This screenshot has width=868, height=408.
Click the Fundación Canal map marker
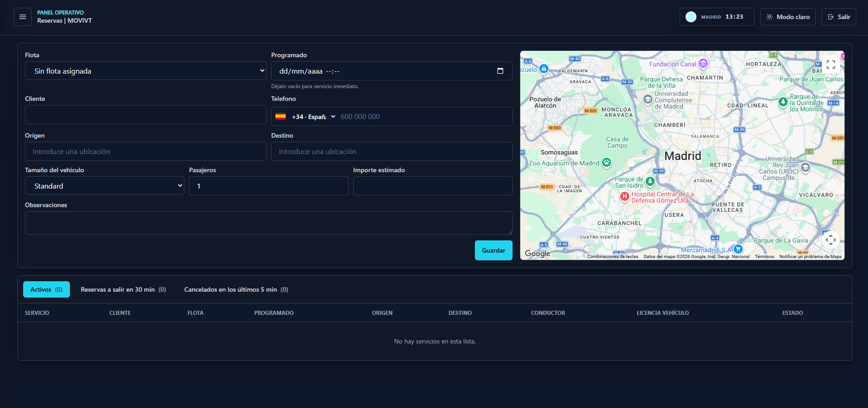pyautogui.click(x=703, y=64)
